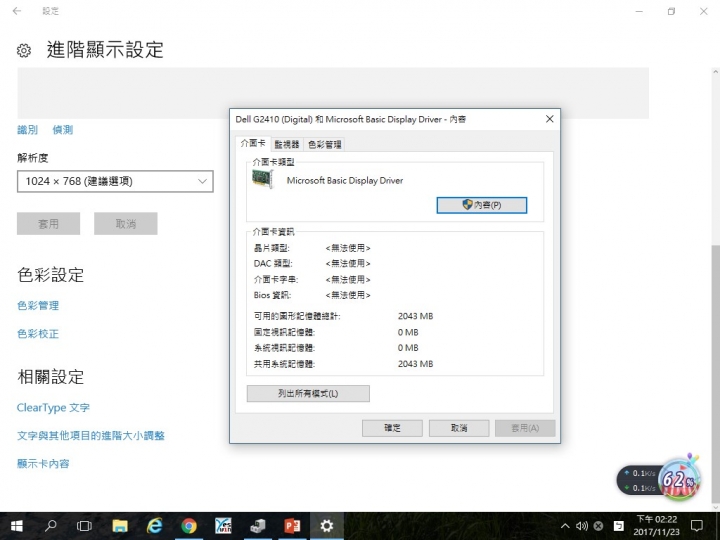
Task: Open the 顯示卡內容 link
Action: click(x=43, y=464)
